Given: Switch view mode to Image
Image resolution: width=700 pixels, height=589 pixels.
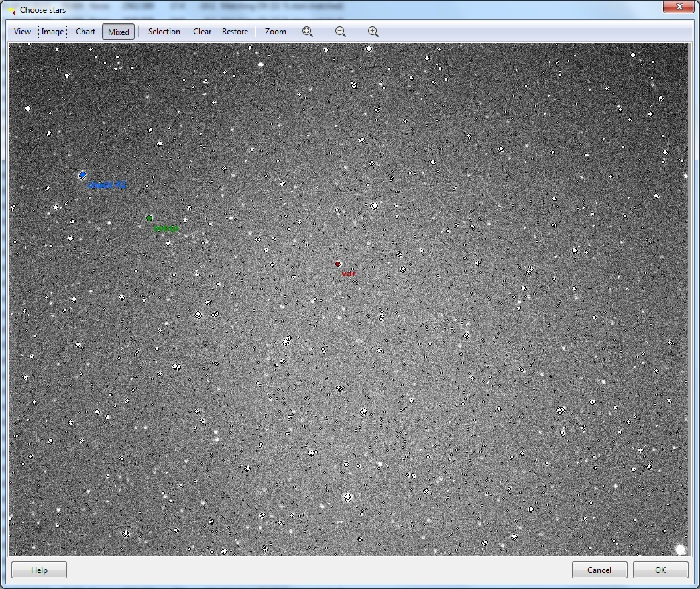Looking at the screenshot, I should pos(53,31).
